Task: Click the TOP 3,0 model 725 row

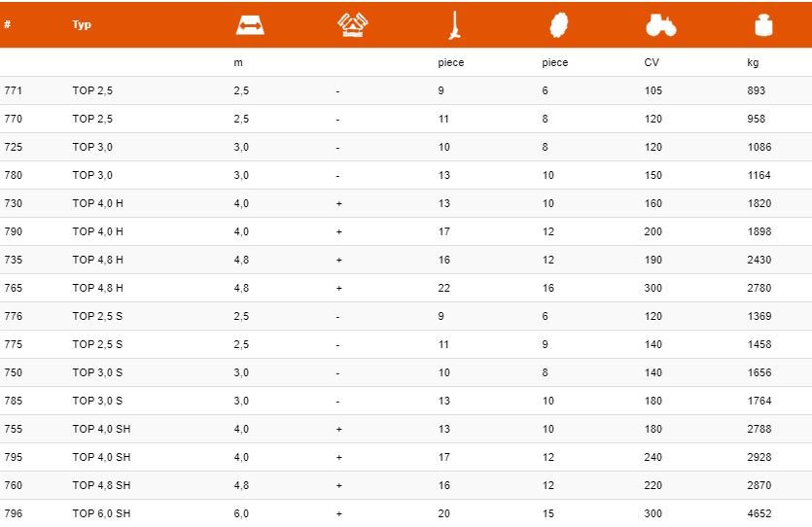Action: coord(92,147)
